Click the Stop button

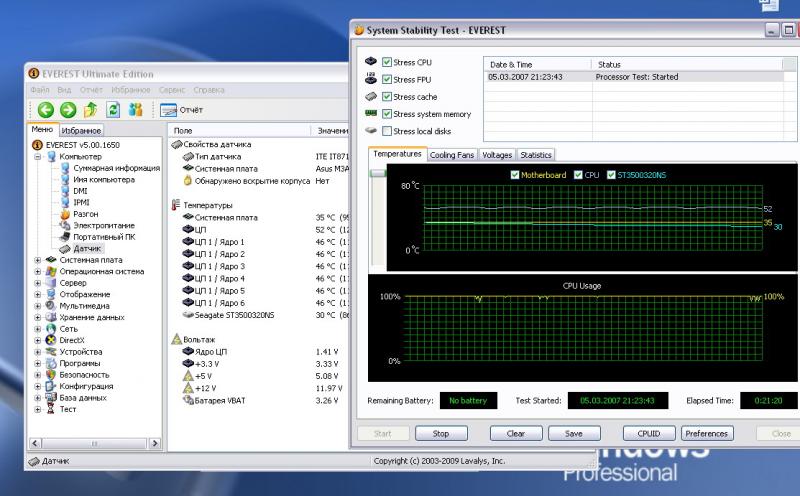441,433
